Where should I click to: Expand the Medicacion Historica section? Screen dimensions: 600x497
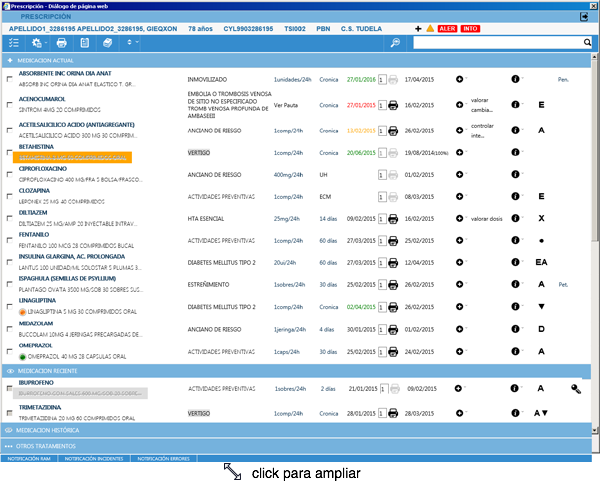(50, 429)
